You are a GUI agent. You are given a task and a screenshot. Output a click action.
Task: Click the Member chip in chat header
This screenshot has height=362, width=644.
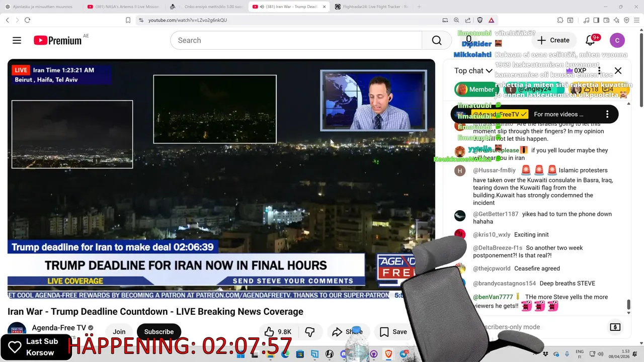coord(476,89)
